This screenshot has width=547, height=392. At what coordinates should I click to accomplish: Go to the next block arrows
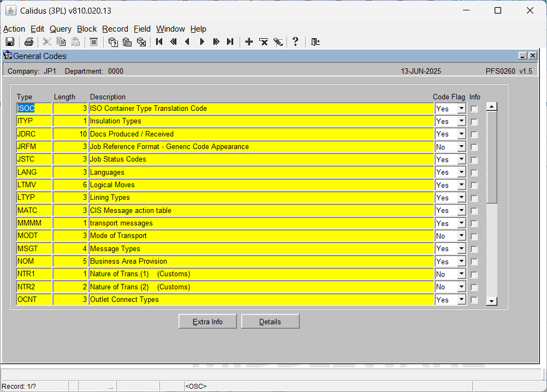(216, 42)
